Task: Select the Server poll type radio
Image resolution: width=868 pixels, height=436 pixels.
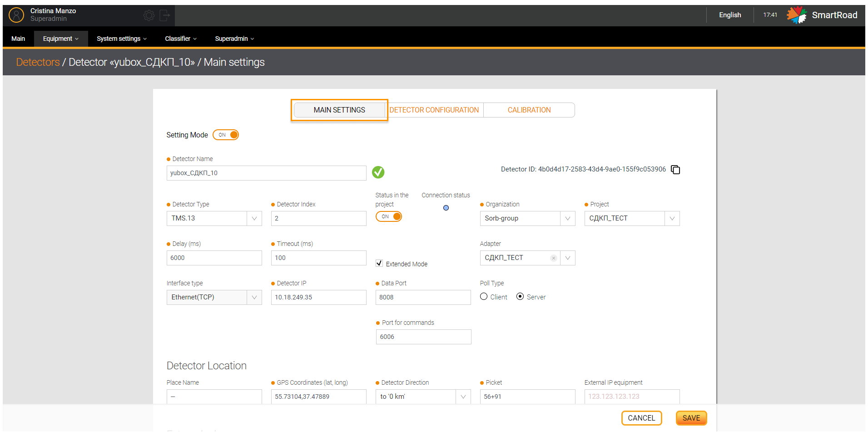Action: (520, 296)
